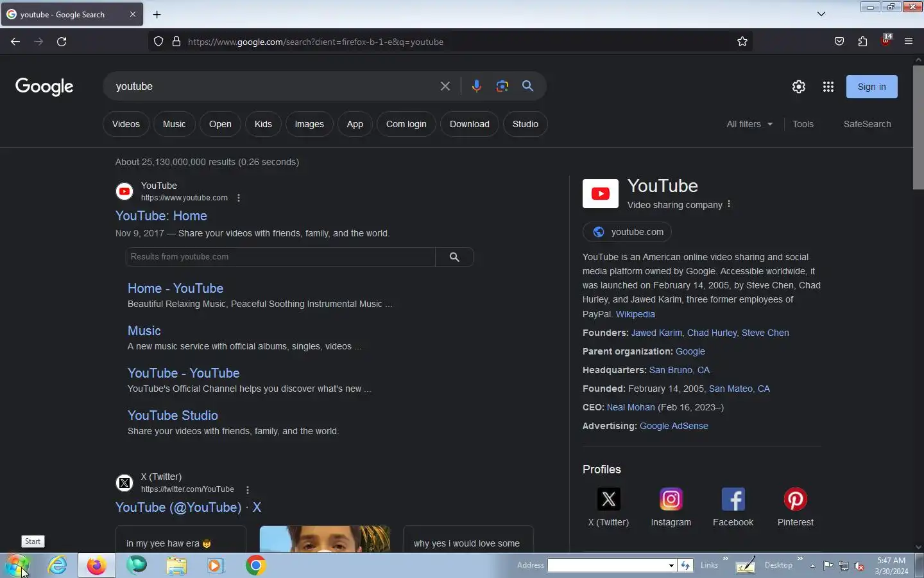Click the magnifier search icon in the Google bar
The width and height of the screenshot is (924, 578).
(x=528, y=86)
